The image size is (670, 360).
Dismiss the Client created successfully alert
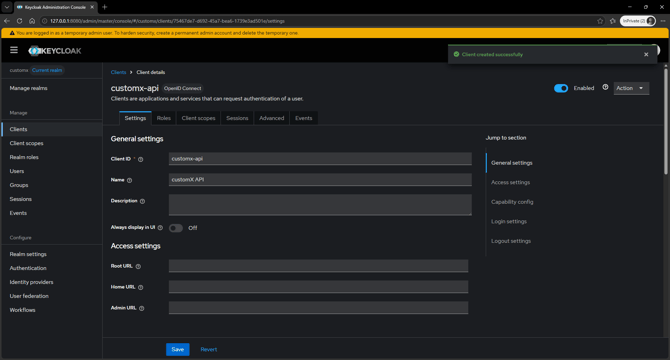pyautogui.click(x=646, y=54)
